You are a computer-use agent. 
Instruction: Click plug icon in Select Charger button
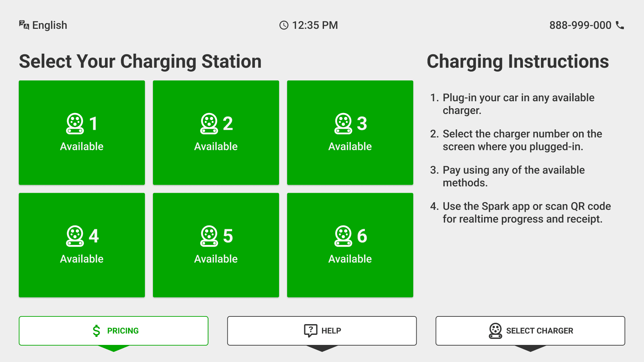495,331
